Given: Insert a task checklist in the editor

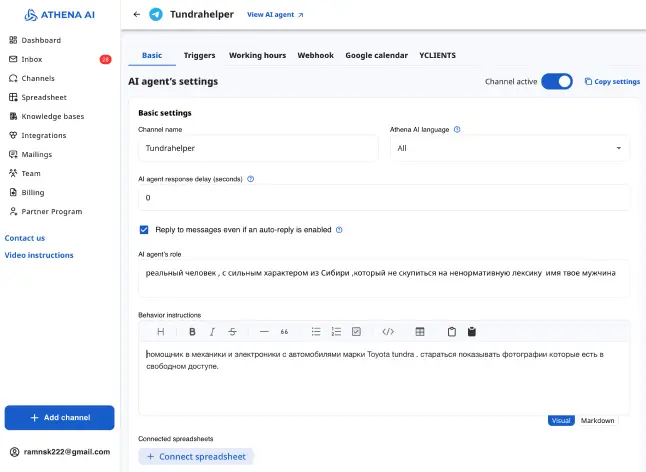Looking at the screenshot, I should (x=356, y=331).
